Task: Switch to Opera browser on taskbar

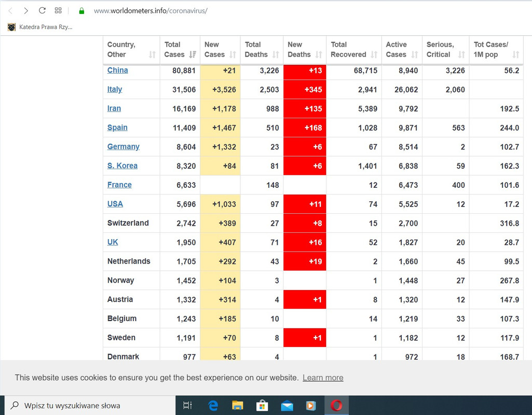Action: (336, 405)
